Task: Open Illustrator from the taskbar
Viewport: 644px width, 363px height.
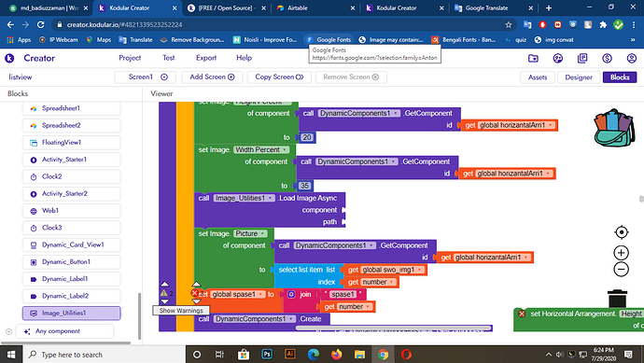Action: pyautogui.click(x=290, y=354)
